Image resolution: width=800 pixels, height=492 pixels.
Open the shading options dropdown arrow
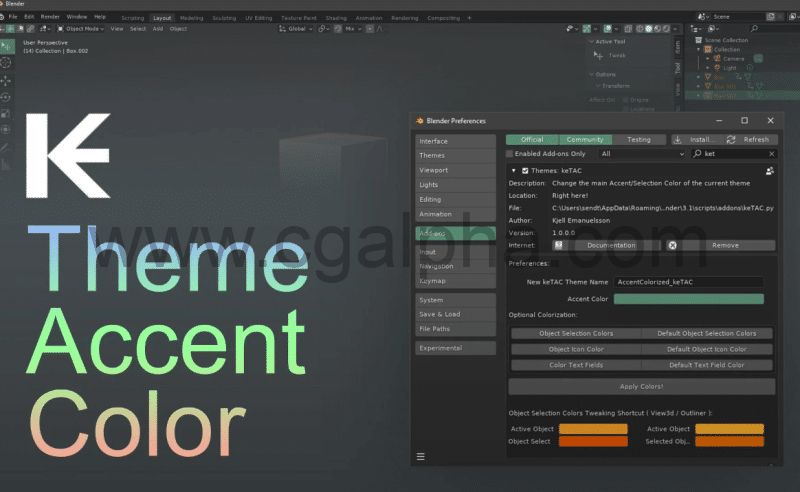[x=675, y=29]
